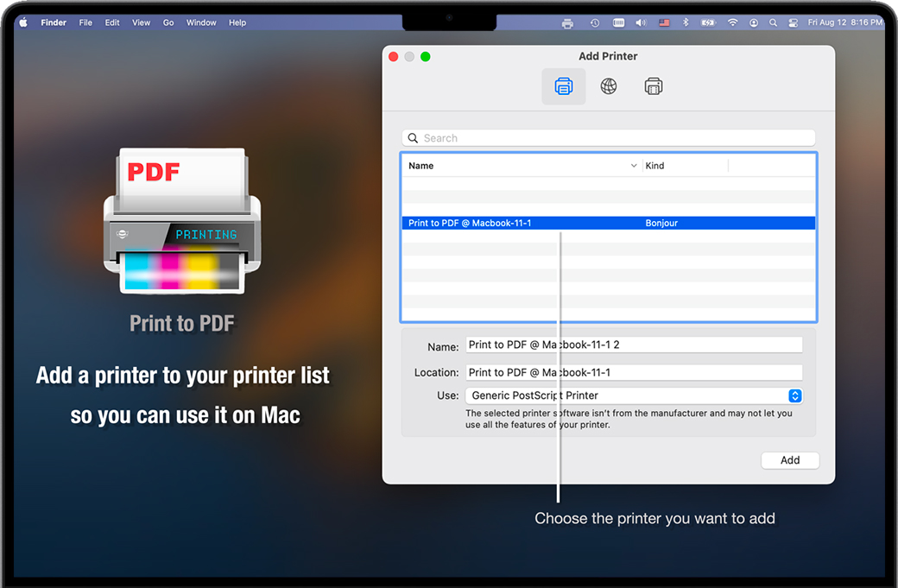Click the Add button
This screenshot has height=588, width=898.
coord(789,460)
